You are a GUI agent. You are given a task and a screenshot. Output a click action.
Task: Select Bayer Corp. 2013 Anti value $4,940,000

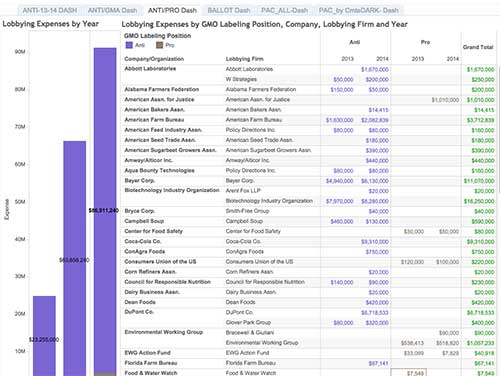click(x=339, y=181)
